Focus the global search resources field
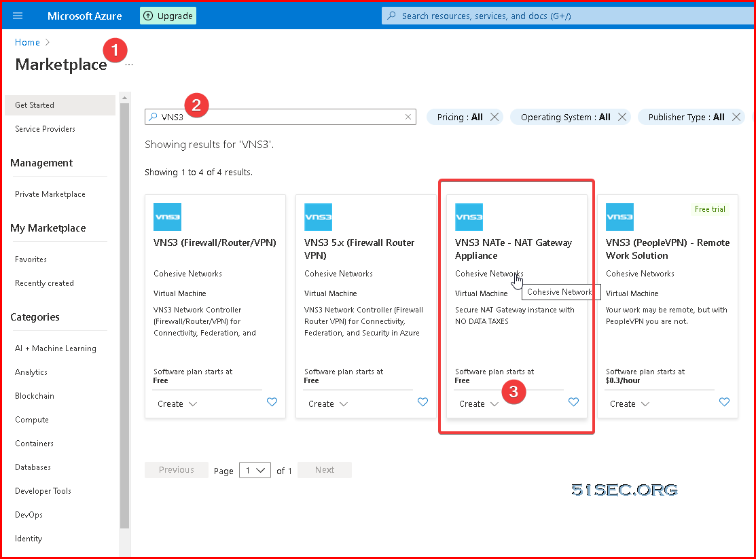This screenshot has height=559, width=756. coord(569,16)
